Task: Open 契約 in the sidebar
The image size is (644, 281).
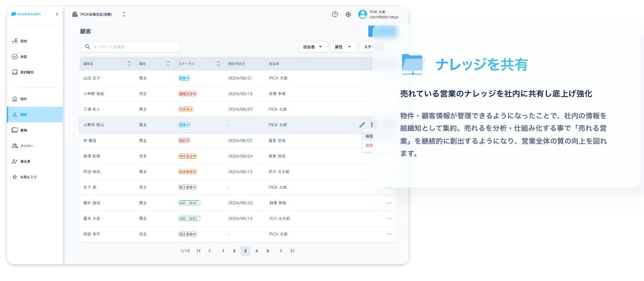Action: (23, 41)
